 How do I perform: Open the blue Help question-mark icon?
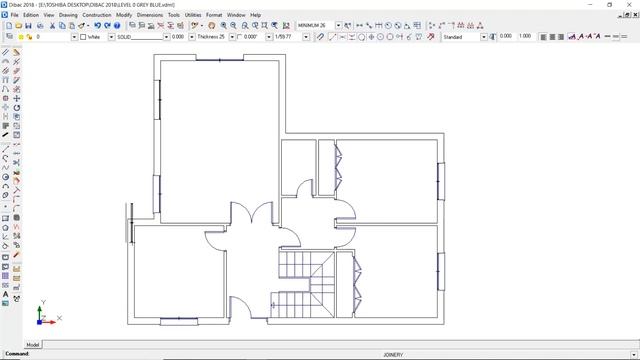tap(117, 25)
